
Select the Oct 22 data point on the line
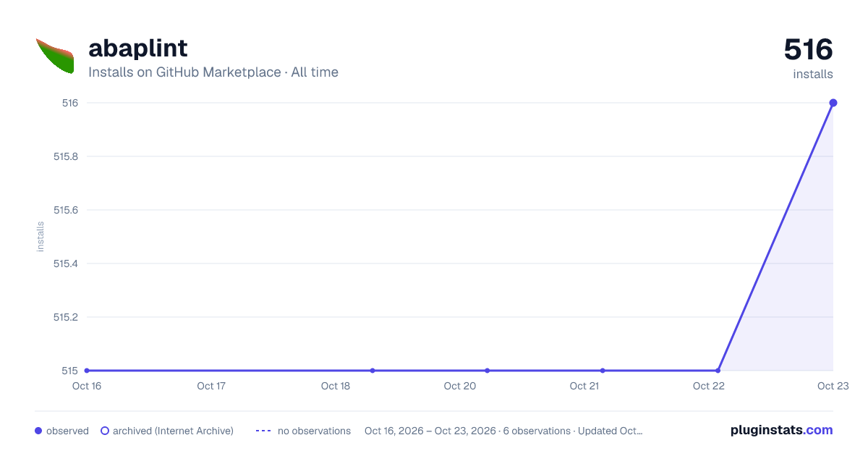pos(718,371)
